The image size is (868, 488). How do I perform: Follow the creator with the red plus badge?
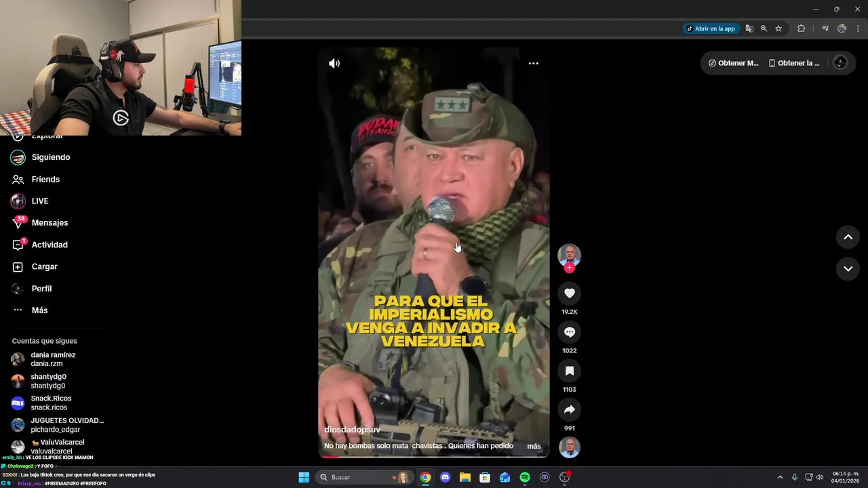(x=570, y=268)
